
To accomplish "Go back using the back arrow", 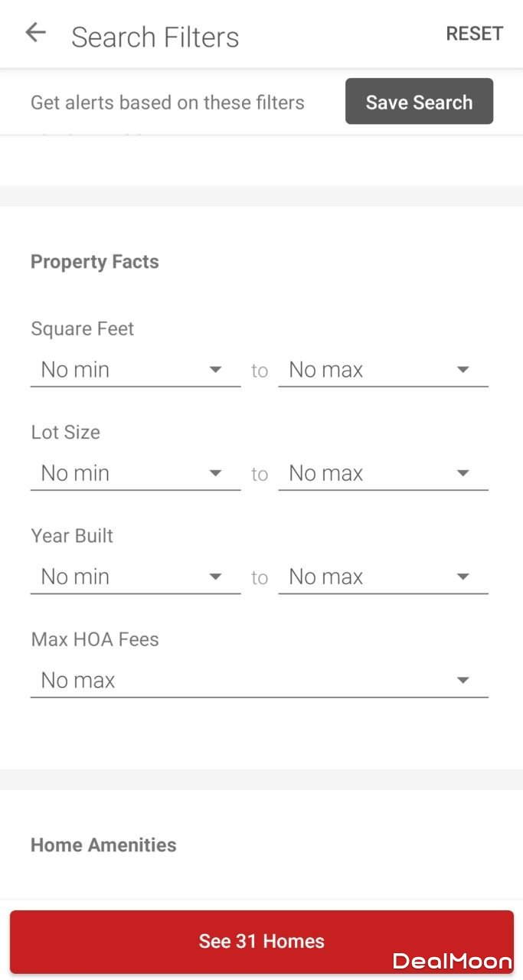I will pos(35,32).
